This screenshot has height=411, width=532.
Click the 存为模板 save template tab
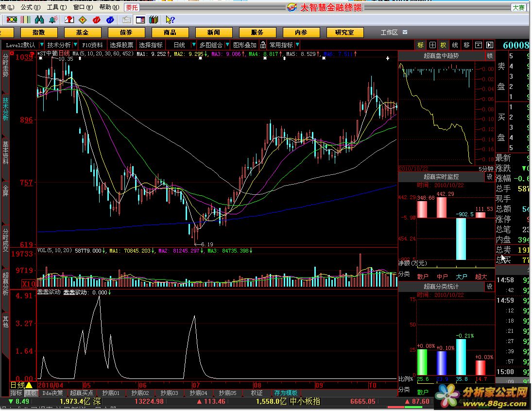click(x=286, y=393)
